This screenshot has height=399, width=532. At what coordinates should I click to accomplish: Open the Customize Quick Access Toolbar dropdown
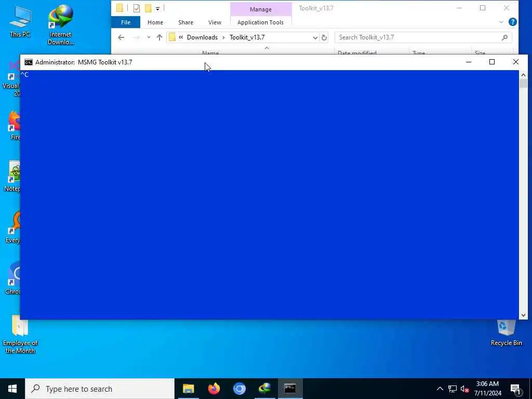click(158, 8)
